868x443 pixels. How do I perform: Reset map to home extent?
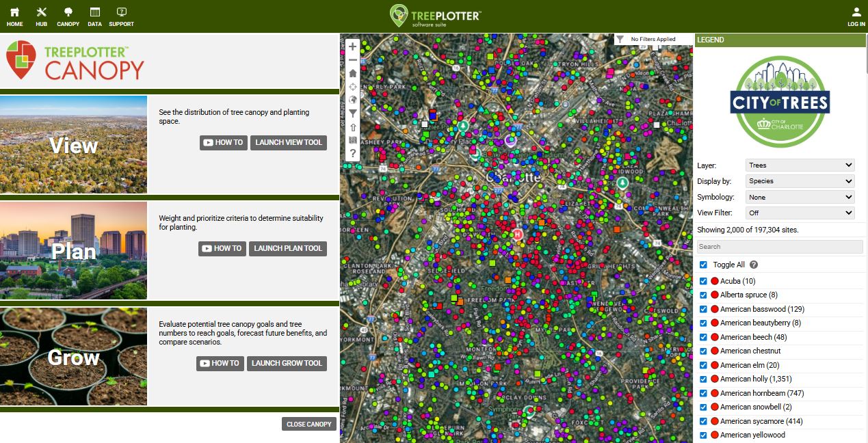pos(352,73)
